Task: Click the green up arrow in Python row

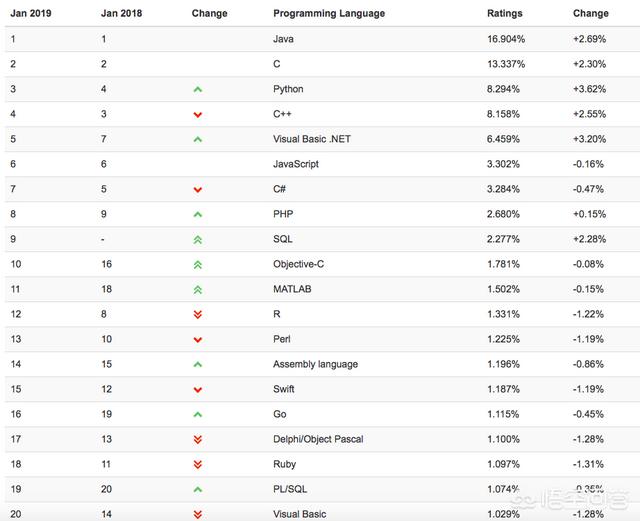Action: (x=198, y=89)
